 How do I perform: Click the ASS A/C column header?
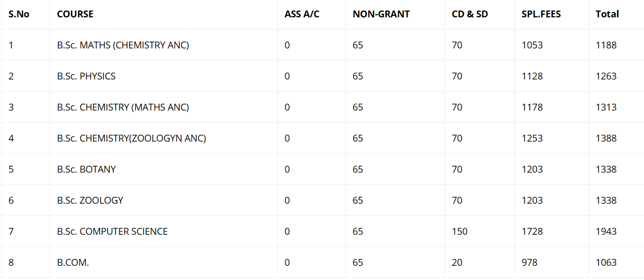[x=302, y=14]
